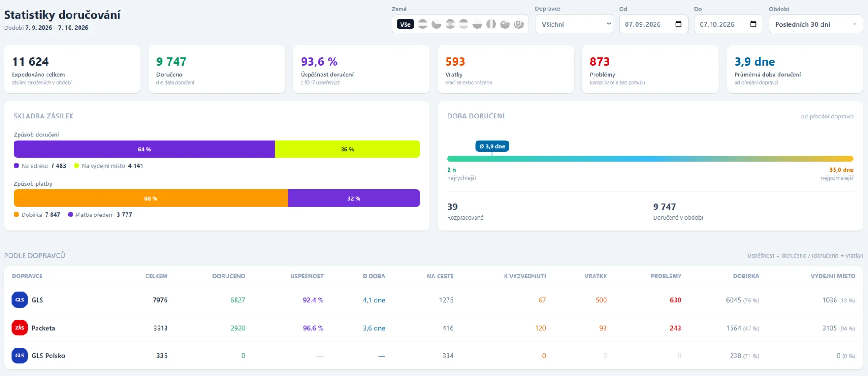Viewport: 868px width, 376px height.
Task: Open the '11 624 Expedováno celkem' card
Action: 72,69
